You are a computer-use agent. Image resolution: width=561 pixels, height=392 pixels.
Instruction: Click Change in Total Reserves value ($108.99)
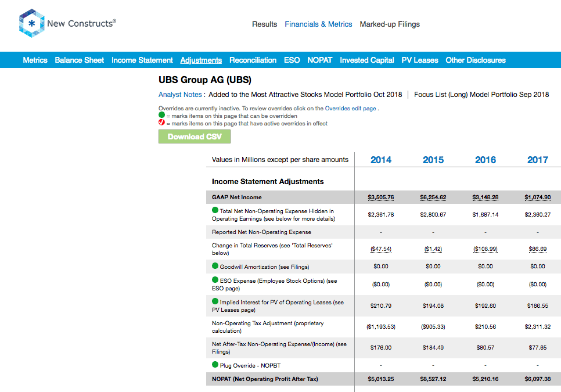(485, 249)
